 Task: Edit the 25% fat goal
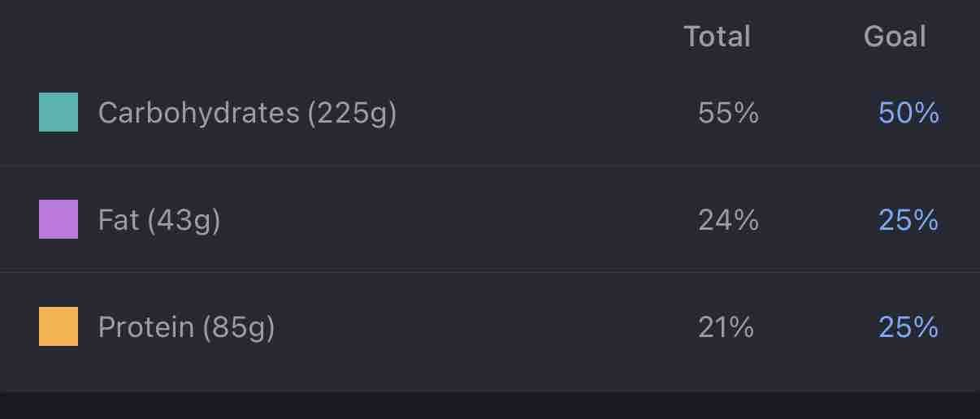pos(908,220)
